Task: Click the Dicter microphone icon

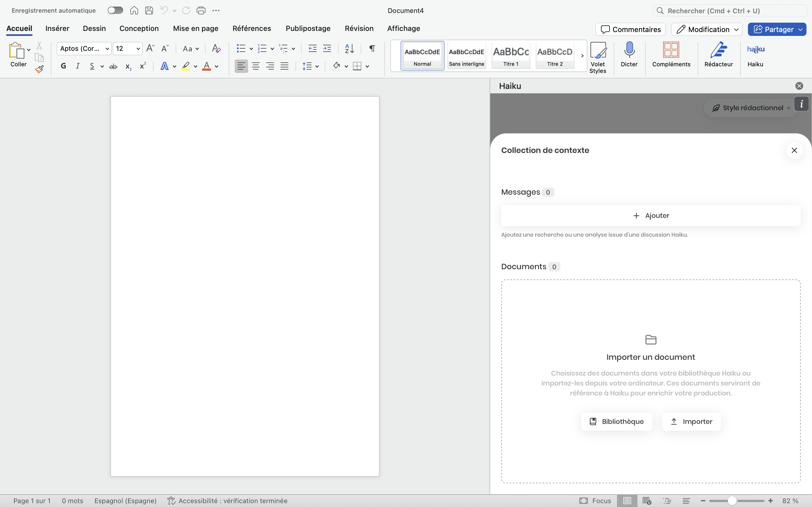Action: 629,50
